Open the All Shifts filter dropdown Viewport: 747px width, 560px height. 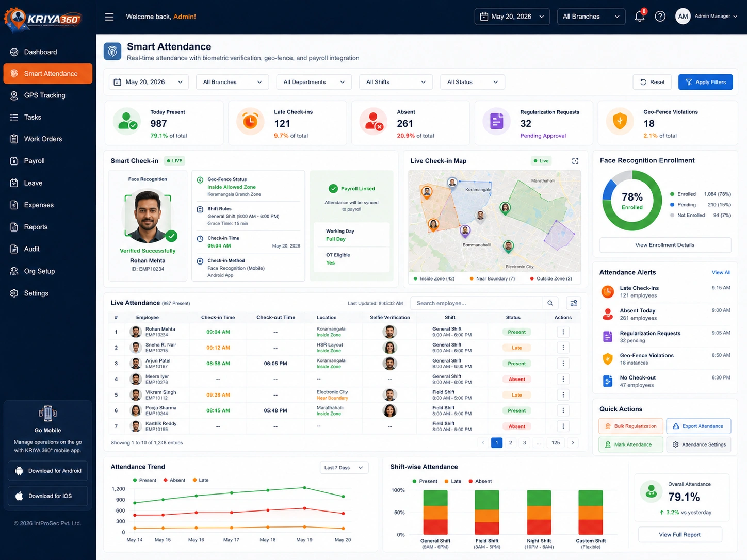[x=396, y=82]
